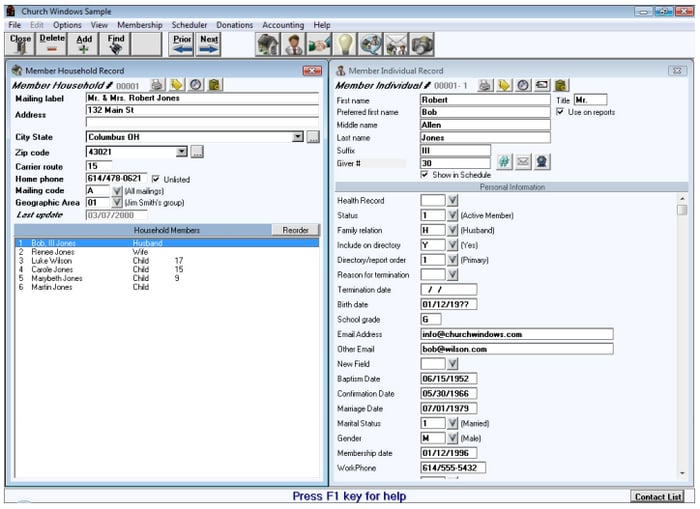Click the Email Address field
The image size is (700, 509).
coord(517,334)
